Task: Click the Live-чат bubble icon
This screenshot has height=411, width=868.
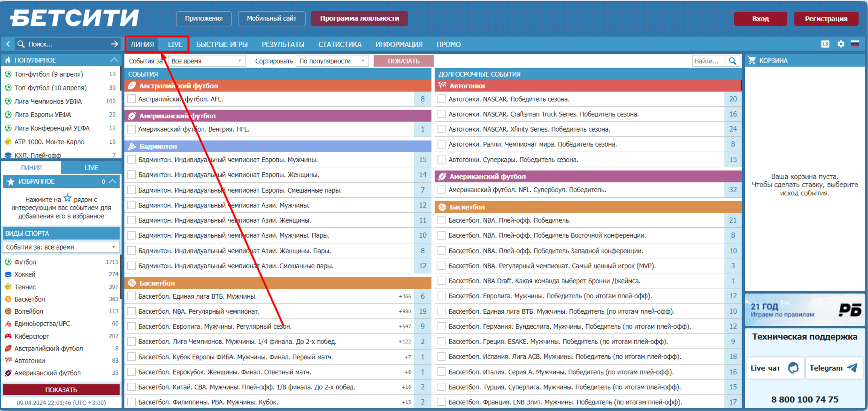Action: point(793,368)
